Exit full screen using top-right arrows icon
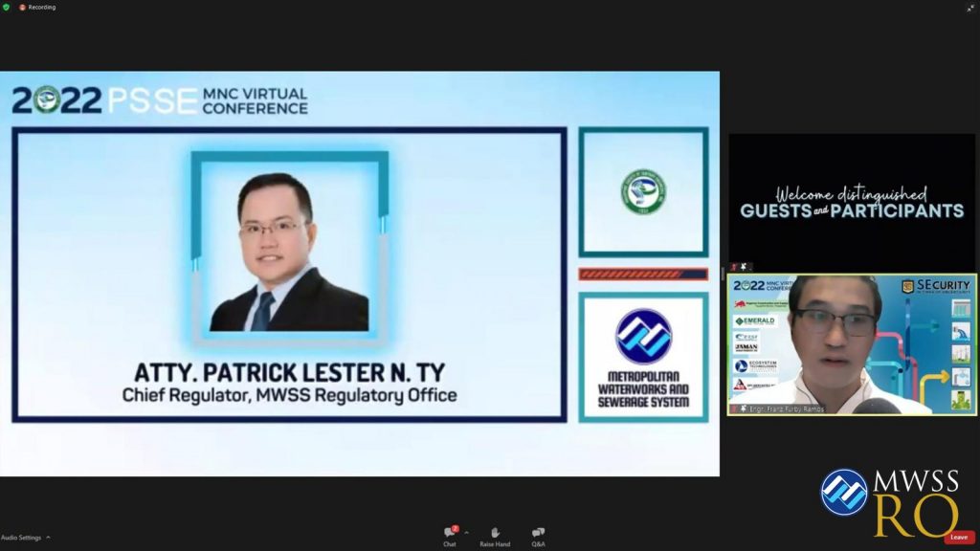Screen dimensions: 980x551 pyautogui.click(x=970, y=8)
